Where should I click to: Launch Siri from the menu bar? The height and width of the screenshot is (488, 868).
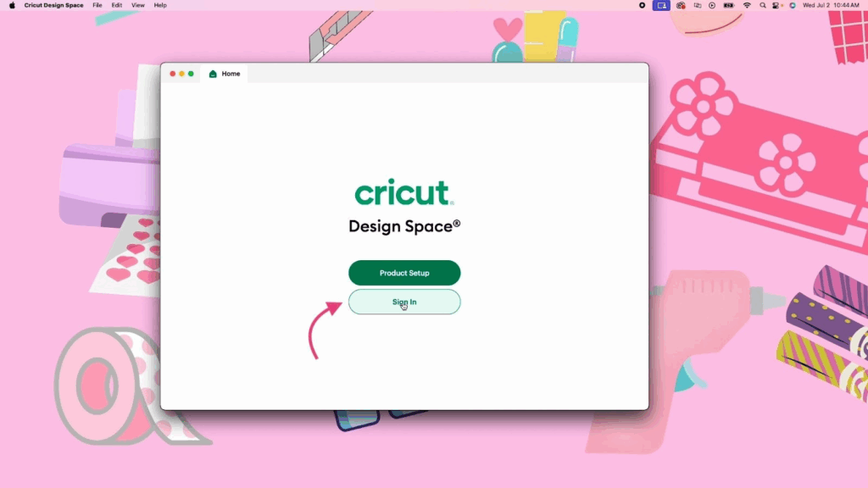(793, 6)
